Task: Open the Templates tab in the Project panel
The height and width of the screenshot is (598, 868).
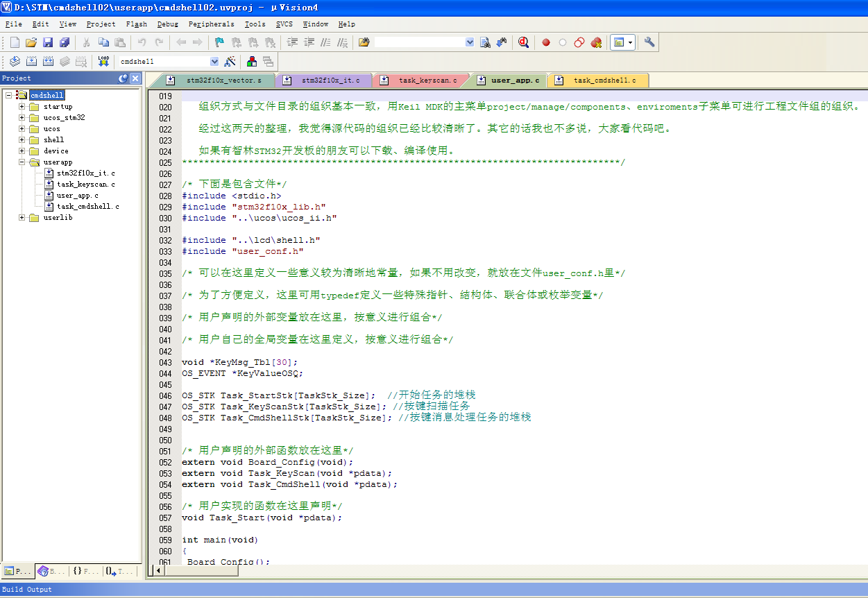Action: click(119, 572)
